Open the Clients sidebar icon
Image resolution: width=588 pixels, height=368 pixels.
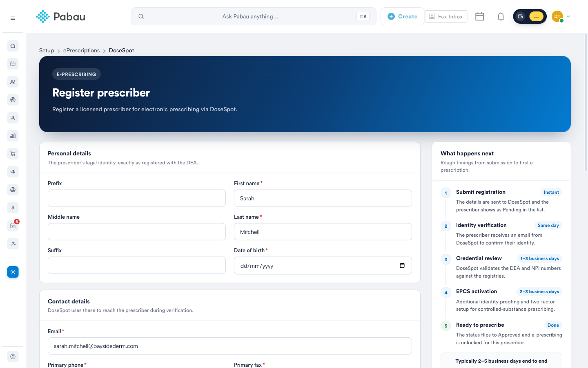tap(13, 82)
